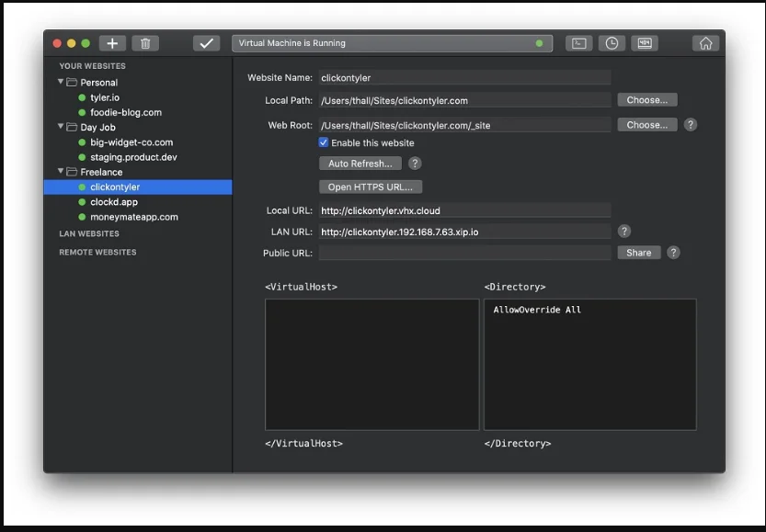Select moneymateapp.com website
Screen dimensions: 766x532
134,217
